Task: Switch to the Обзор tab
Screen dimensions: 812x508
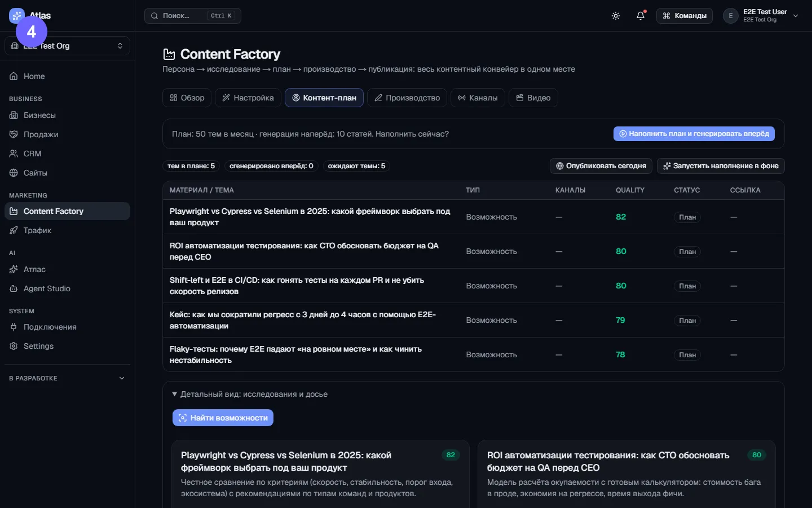Action: tap(187, 98)
